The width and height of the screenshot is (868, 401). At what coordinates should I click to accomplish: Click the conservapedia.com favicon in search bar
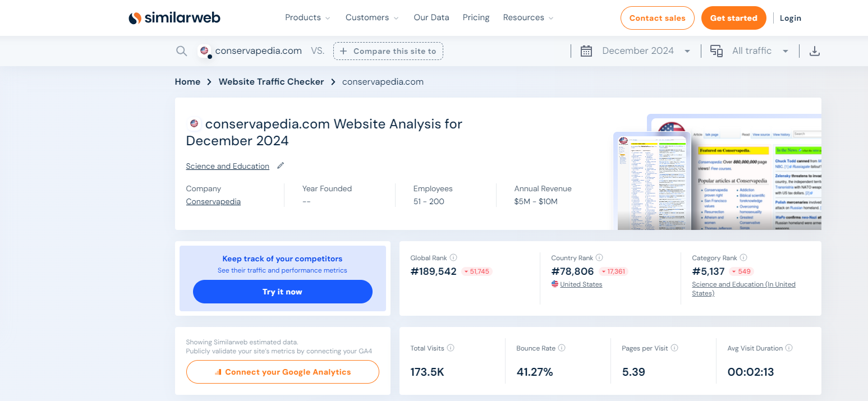pyautogui.click(x=204, y=51)
